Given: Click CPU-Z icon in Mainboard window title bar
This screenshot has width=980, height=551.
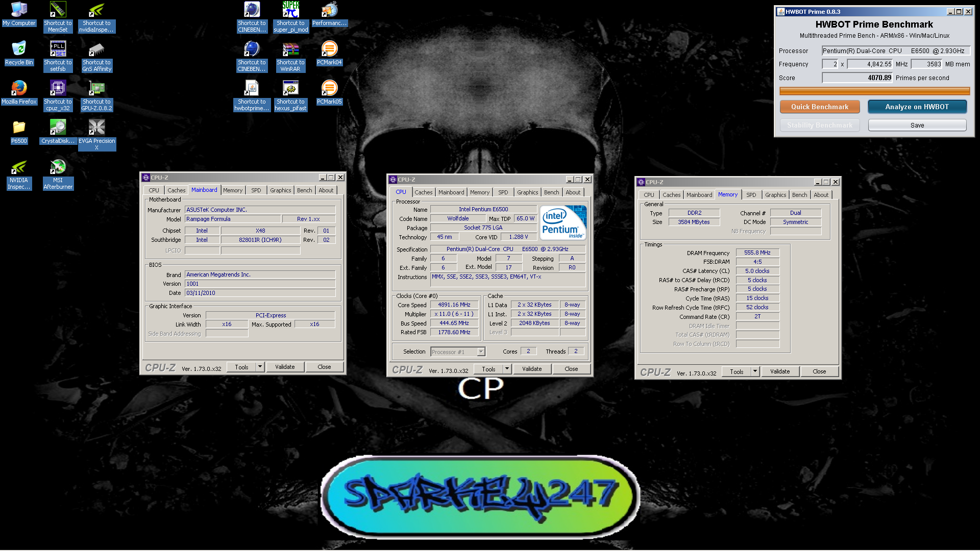Looking at the screenshot, I should tap(146, 178).
